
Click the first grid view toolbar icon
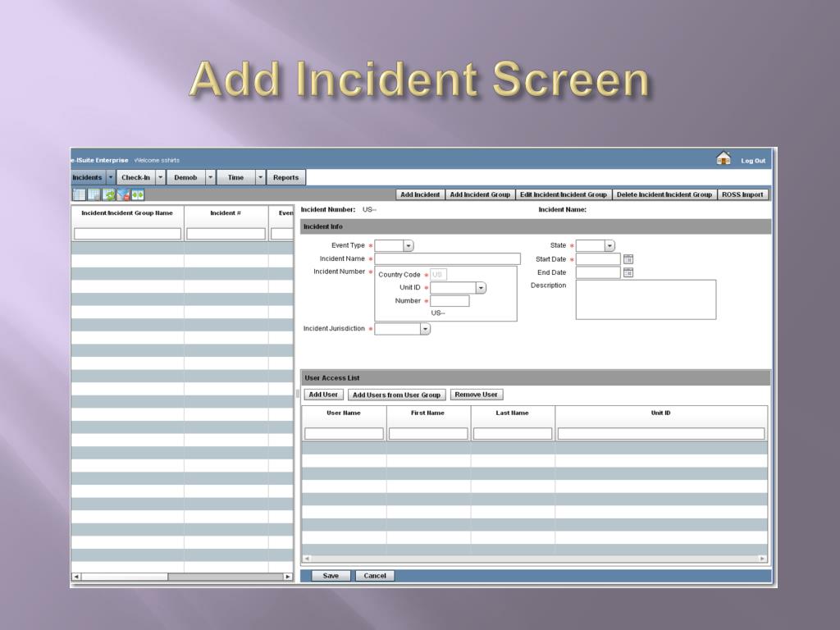coord(79,194)
